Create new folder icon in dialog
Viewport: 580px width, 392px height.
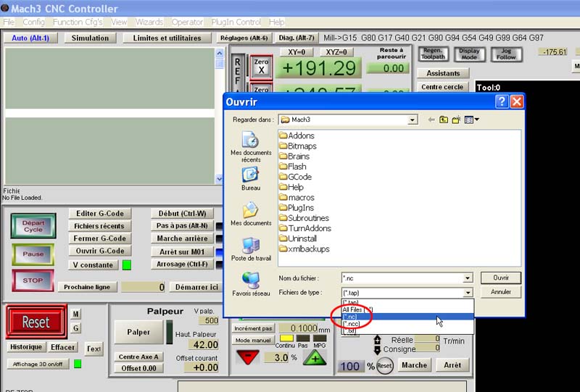(x=456, y=120)
